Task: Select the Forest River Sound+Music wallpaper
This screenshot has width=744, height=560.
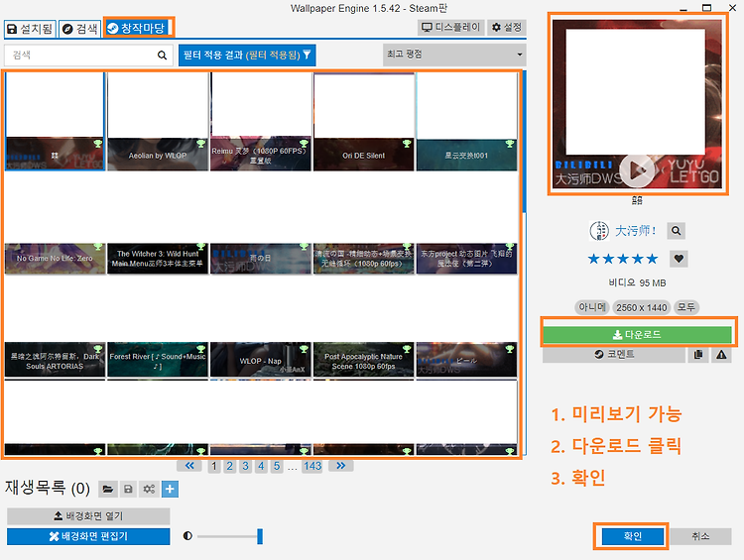Action: click(x=158, y=327)
